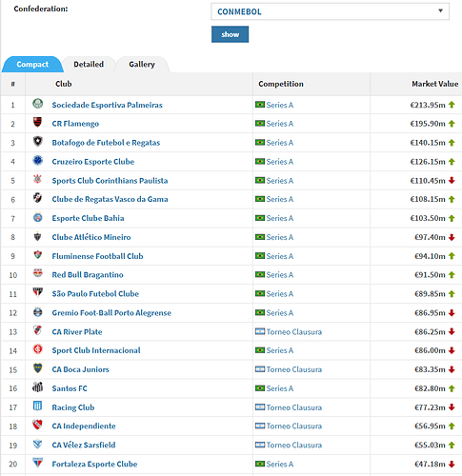Click the show button
Viewport: 462px width, 476px height.
click(230, 34)
